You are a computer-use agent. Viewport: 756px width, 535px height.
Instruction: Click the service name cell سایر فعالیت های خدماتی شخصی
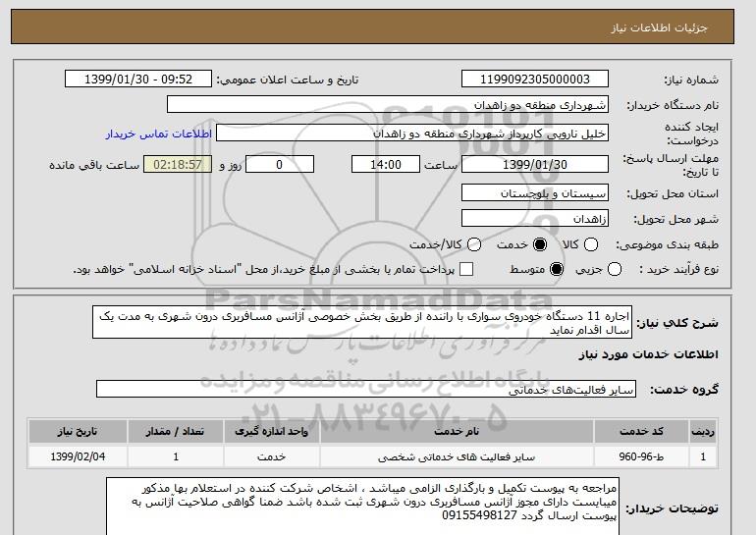pos(457,456)
